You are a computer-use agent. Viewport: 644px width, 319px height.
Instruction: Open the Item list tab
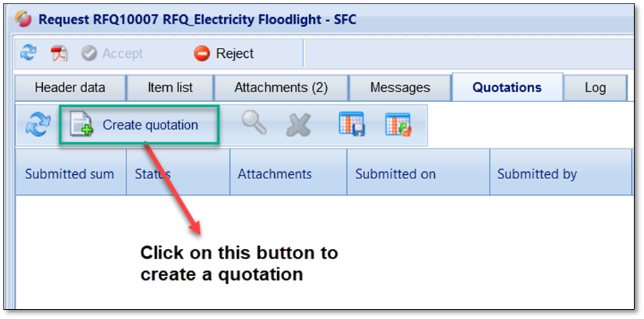pyautogui.click(x=170, y=88)
